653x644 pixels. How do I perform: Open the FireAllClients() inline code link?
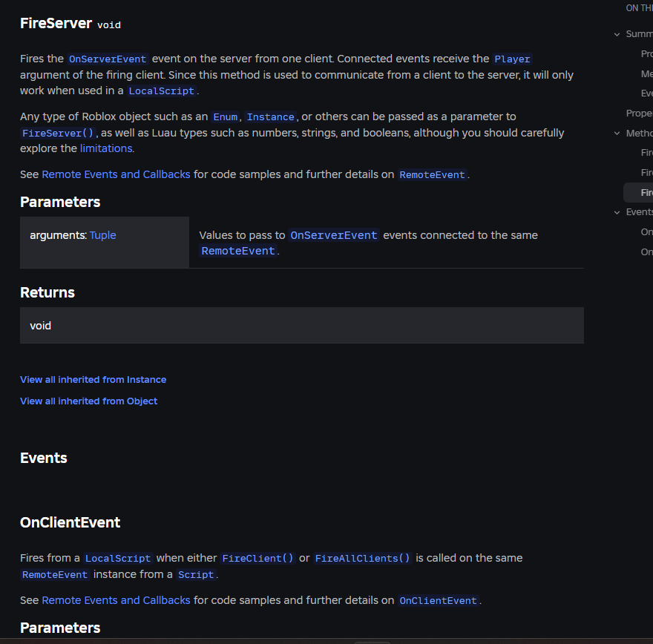coord(362,558)
